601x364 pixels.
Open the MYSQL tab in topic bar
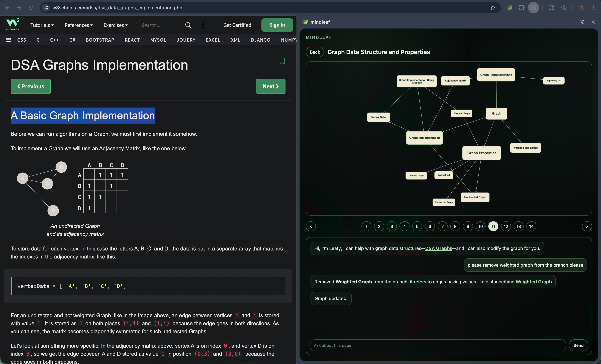click(x=158, y=40)
